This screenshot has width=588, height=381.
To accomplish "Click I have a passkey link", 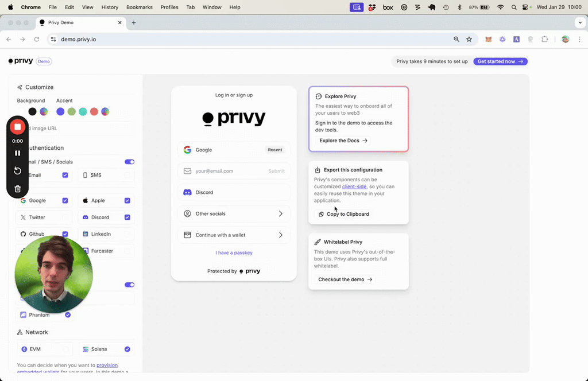I will tap(234, 253).
